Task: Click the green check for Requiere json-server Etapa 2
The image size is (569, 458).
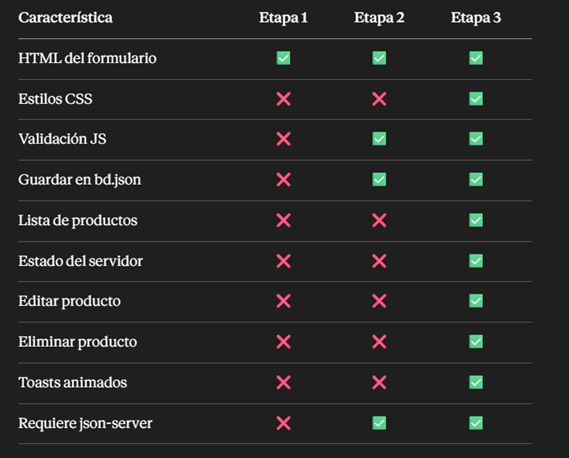Action: click(x=379, y=423)
